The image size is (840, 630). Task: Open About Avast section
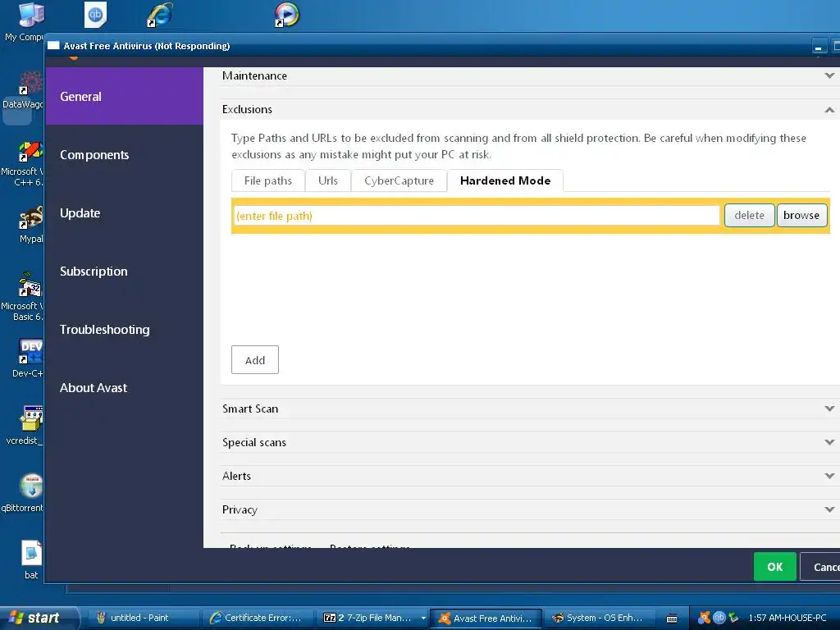click(x=125, y=387)
